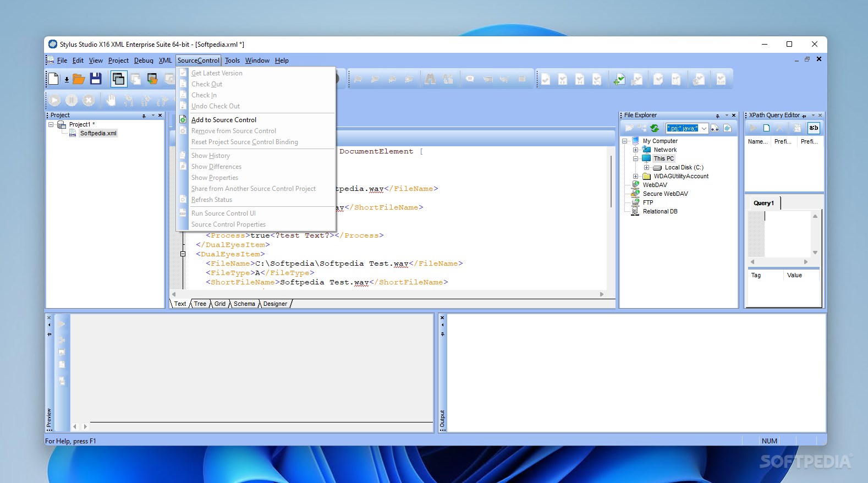
Task: Click the speech bubble comment icon in toolbar
Action: pos(470,79)
